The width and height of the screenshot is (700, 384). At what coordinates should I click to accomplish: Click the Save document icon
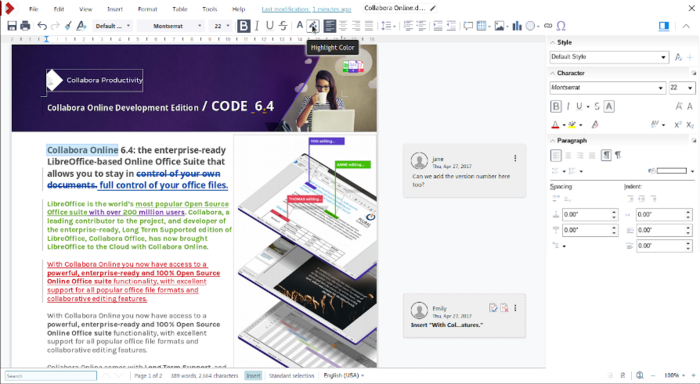12,26
